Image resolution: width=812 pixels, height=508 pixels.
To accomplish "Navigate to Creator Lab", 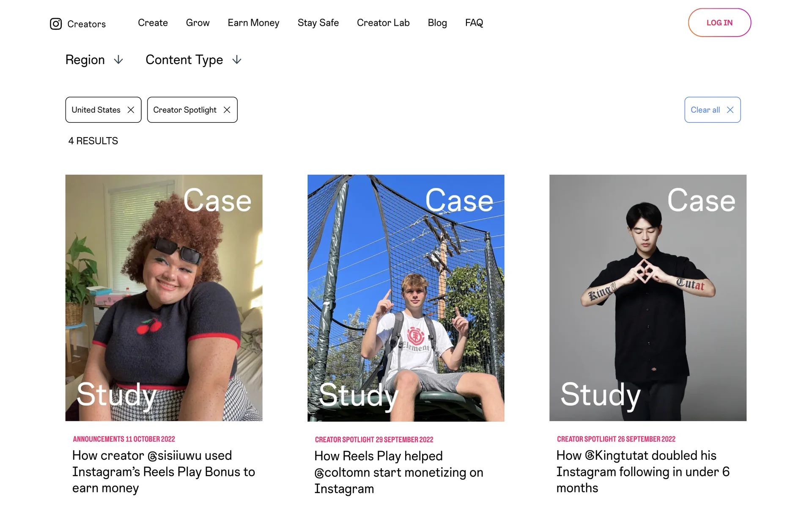I will click(383, 23).
